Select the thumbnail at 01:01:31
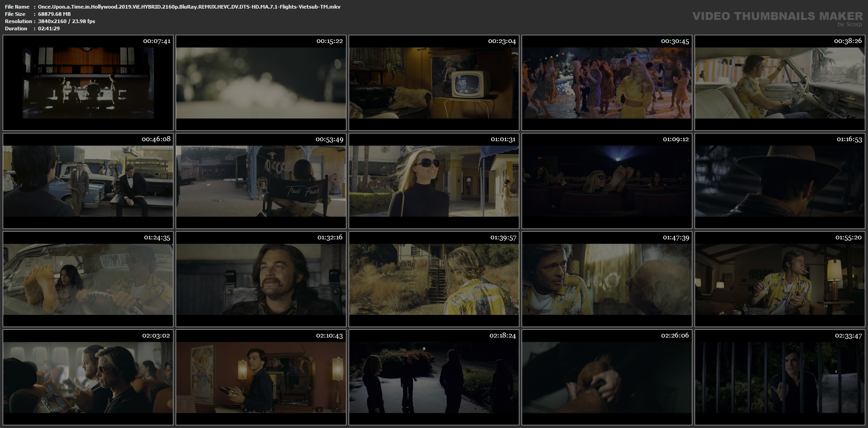The width and height of the screenshot is (868, 428). click(x=434, y=181)
